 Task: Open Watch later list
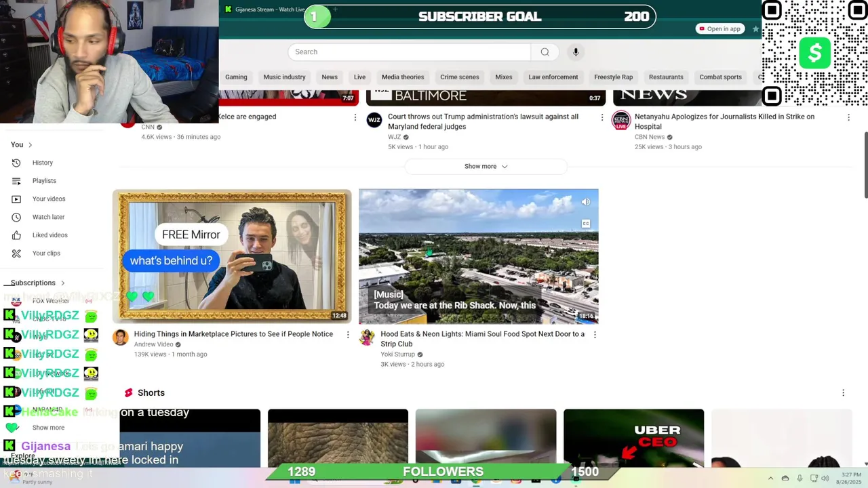tap(48, 217)
